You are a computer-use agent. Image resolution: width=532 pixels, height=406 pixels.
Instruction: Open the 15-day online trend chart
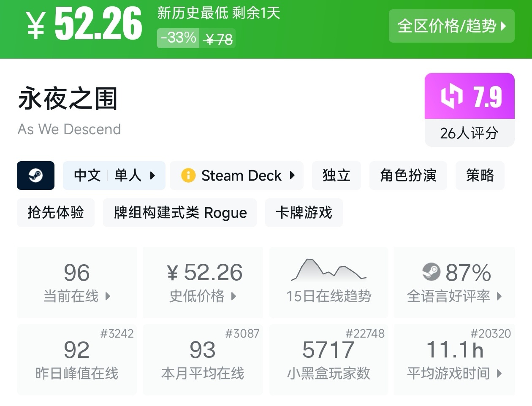(328, 281)
